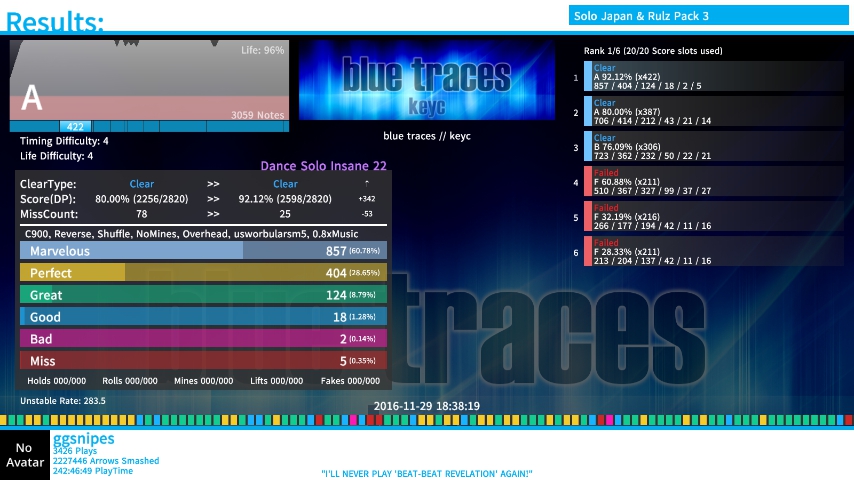Screen dimensions: 854x480
Task: Click the Dance Solo Insane 22 difficulty label
Action: coord(323,166)
